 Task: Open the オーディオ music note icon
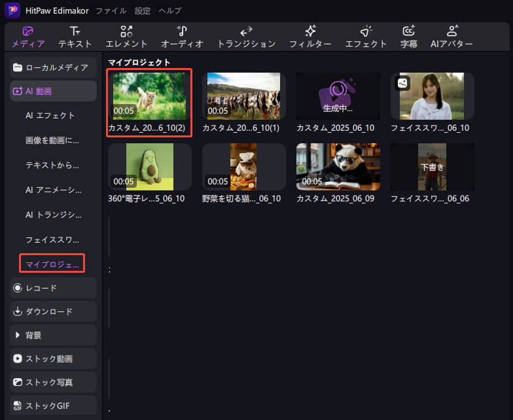point(182,31)
